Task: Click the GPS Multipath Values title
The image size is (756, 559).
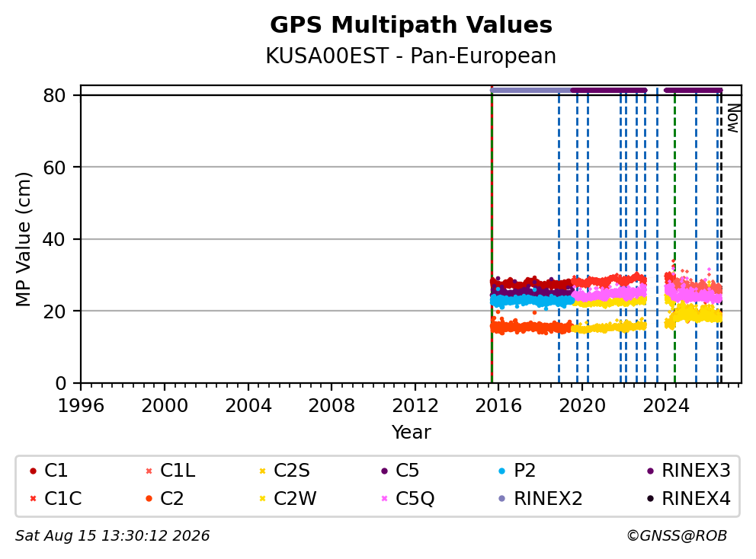Action: coord(411,24)
